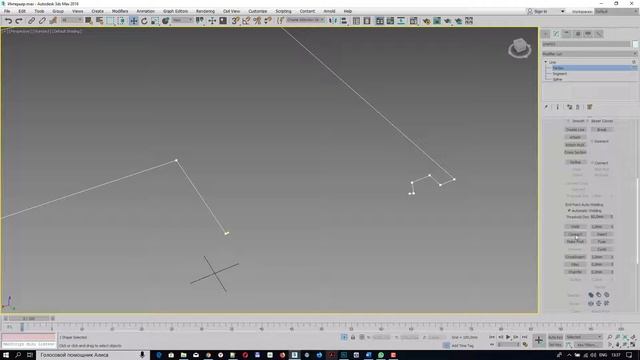Viewport: 640px width, 360px height.
Task: Redo the last undone action
Action: 19,21
